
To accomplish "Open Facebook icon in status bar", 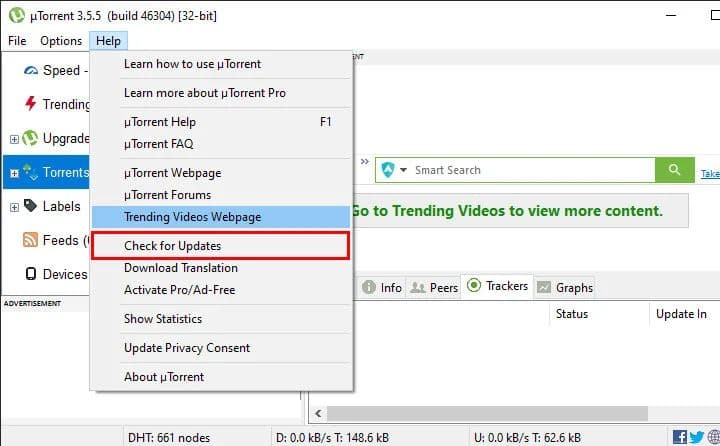I will (x=680, y=437).
